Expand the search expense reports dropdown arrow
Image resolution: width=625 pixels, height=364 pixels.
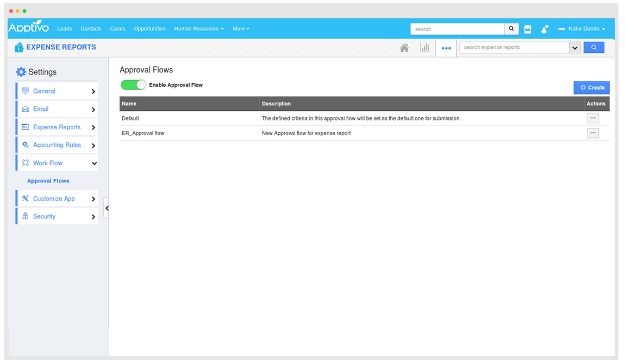coord(574,48)
